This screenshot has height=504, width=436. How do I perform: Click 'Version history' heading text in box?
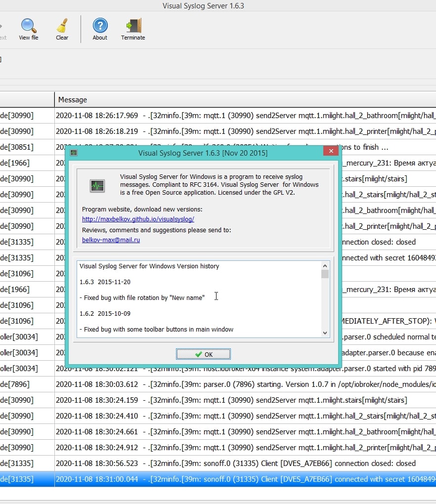click(149, 266)
